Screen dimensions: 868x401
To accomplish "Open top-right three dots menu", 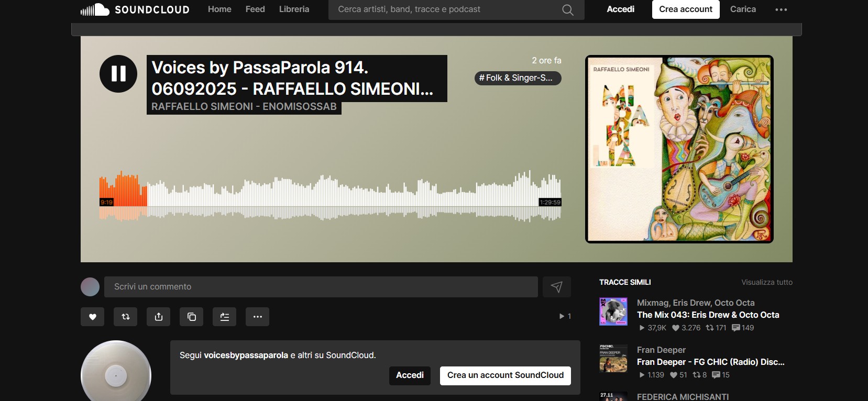I will point(781,9).
